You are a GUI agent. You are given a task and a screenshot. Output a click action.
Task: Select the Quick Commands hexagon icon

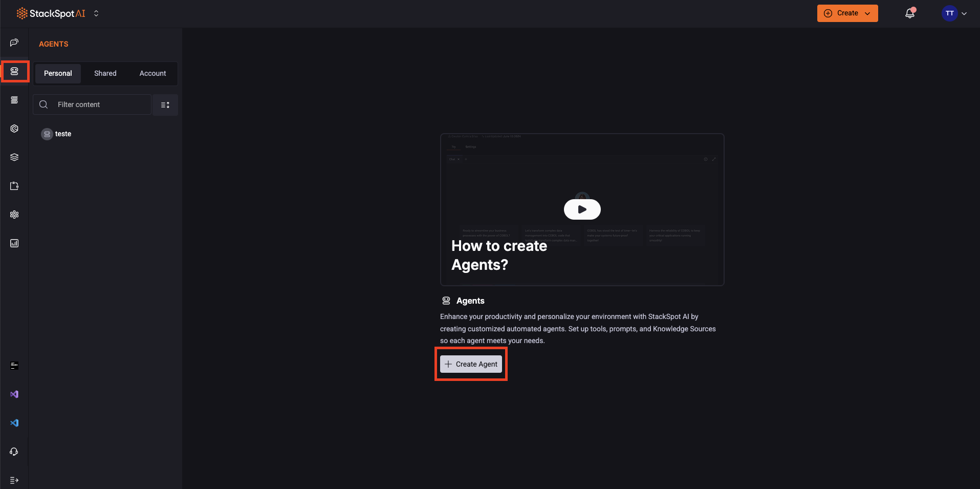pos(14,129)
